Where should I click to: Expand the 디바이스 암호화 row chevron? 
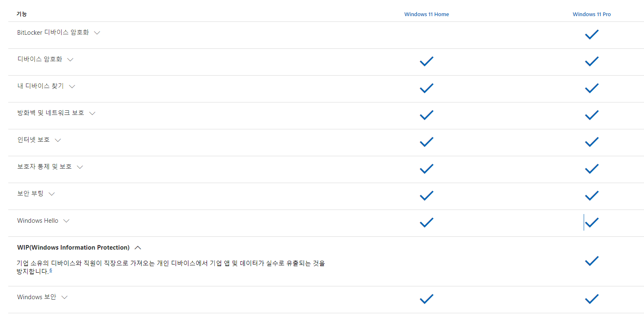point(70,60)
